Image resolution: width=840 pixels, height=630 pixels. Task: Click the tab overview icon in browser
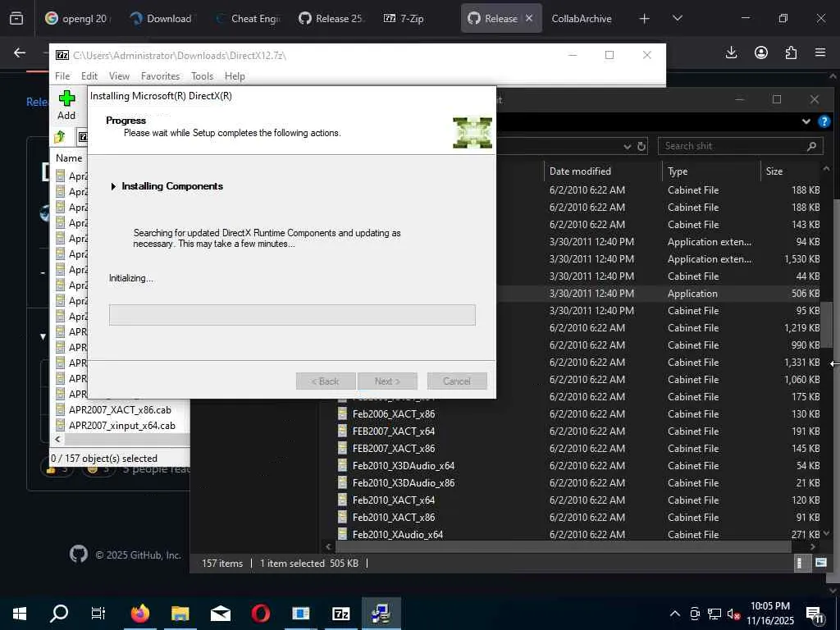[x=16, y=19]
